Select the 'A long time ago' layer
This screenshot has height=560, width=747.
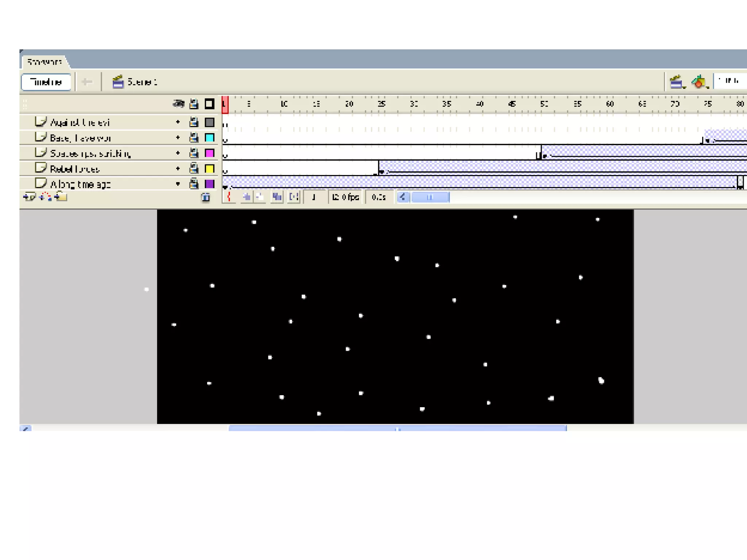pos(80,184)
